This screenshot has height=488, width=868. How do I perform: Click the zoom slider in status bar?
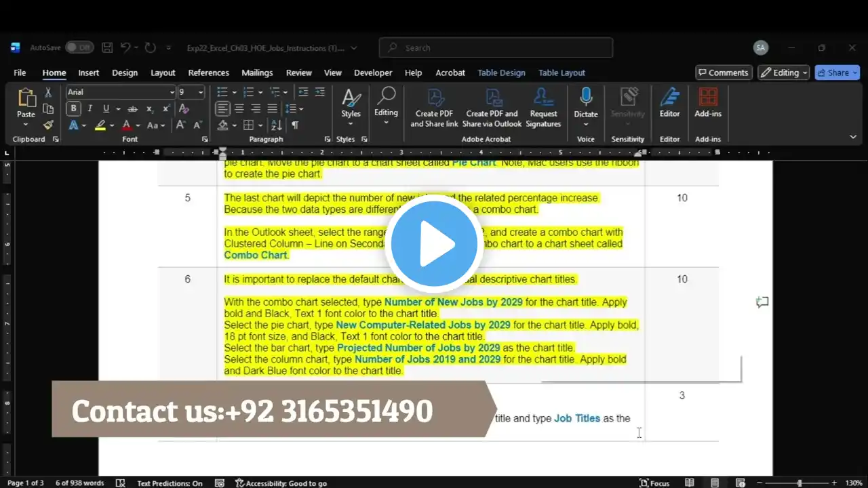[x=799, y=483]
